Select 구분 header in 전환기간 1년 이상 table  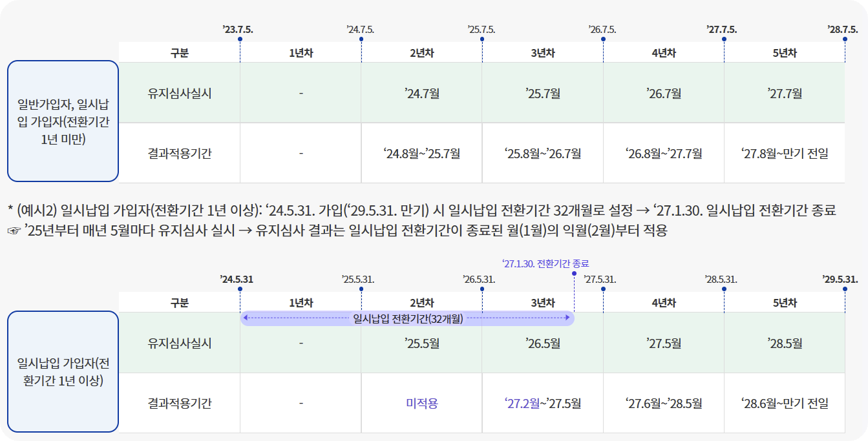(x=179, y=302)
